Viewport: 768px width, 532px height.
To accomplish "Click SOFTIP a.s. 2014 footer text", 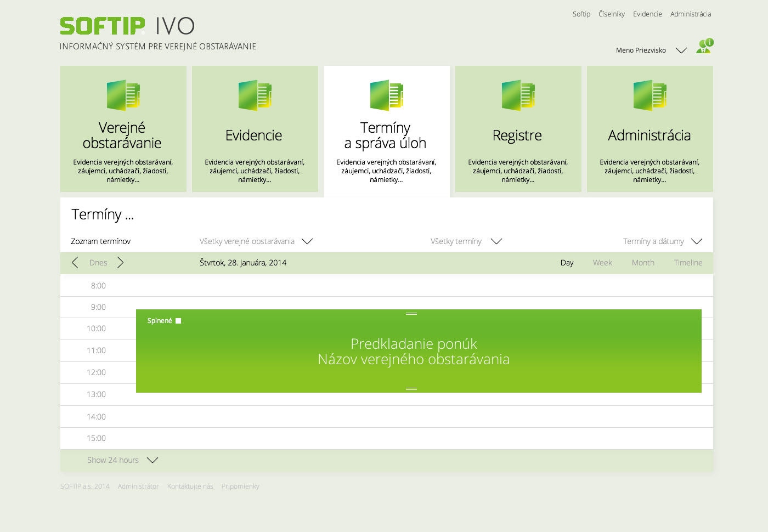I will (x=85, y=486).
